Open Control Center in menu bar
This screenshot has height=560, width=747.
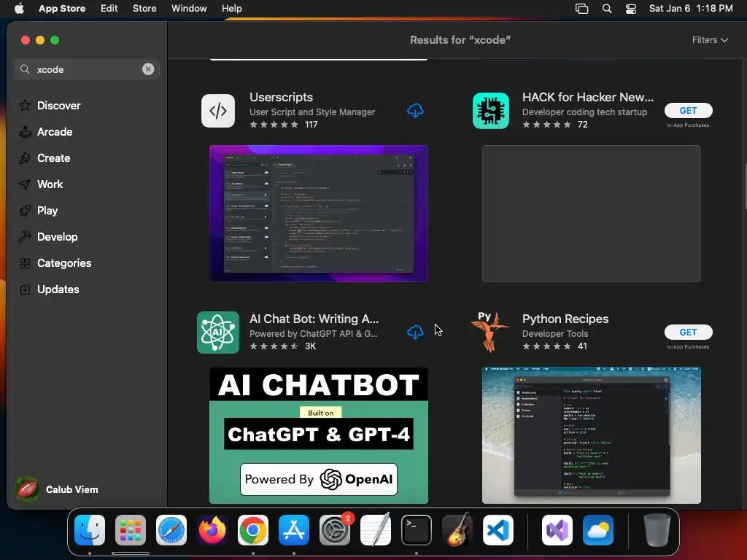point(631,9)
